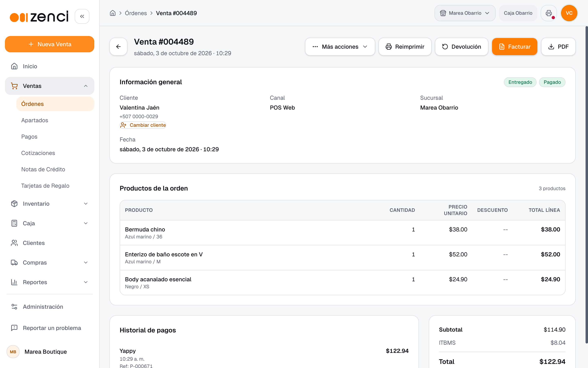Screen dimensions: 588x368
Task: Click the Devolución button
Action: (x=461, y=46)
